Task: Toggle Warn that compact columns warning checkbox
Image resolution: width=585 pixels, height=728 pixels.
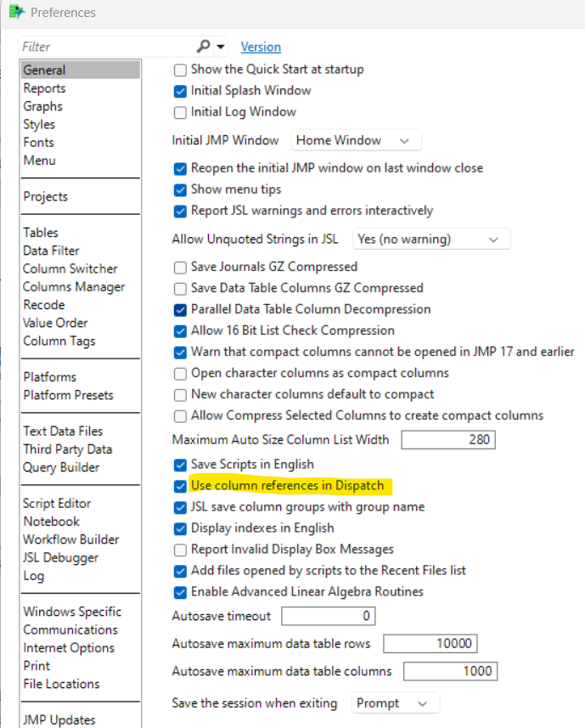Action: 180,353
